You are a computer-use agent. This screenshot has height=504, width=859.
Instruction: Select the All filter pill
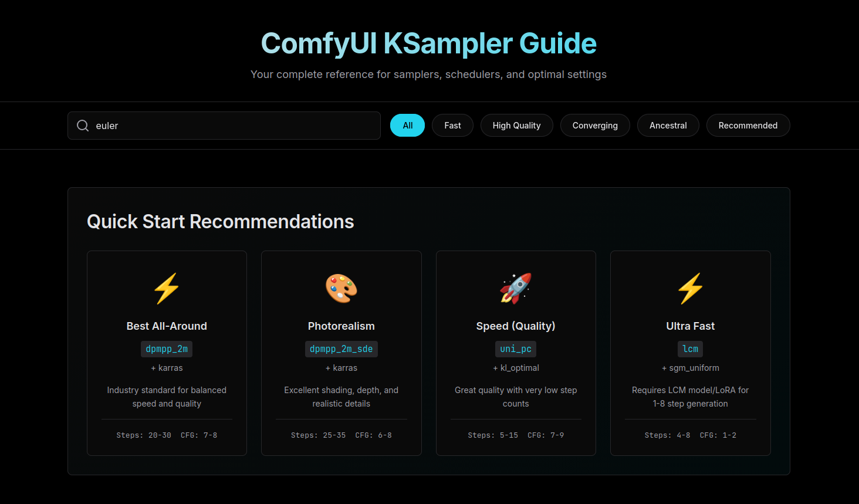[x=407, y=126]
